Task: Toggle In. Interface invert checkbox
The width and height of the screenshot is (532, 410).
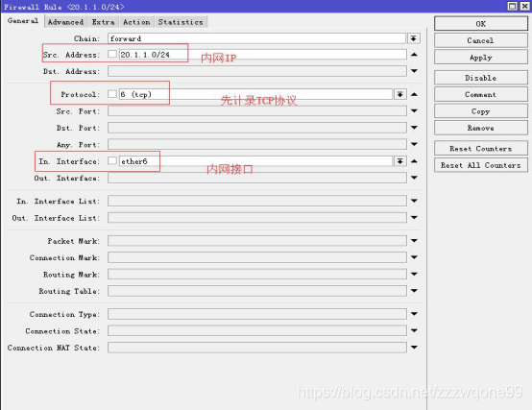Action: click(112, 160)
